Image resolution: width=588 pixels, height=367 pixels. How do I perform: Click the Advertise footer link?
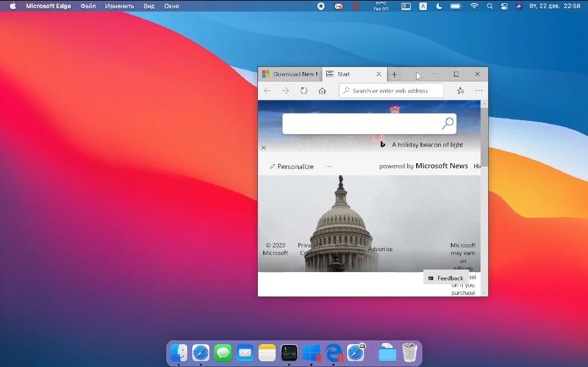tap(380, 249)
